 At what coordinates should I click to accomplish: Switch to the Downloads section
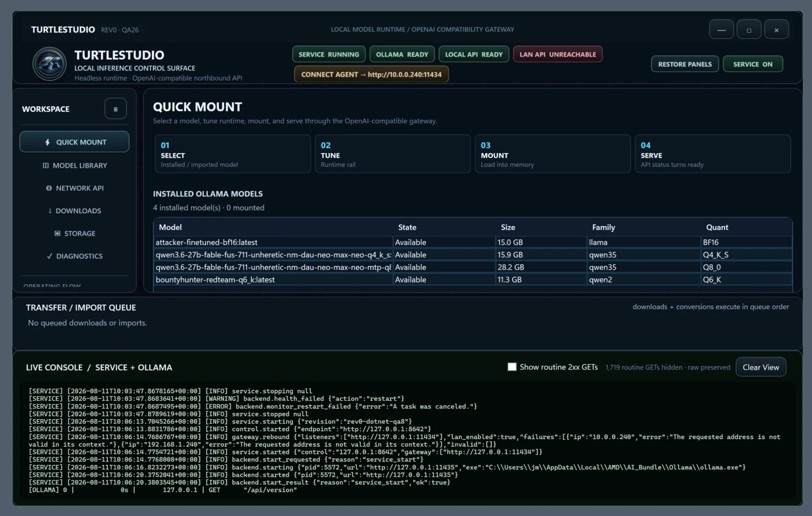pyautogui.click(x=75, y=211)
